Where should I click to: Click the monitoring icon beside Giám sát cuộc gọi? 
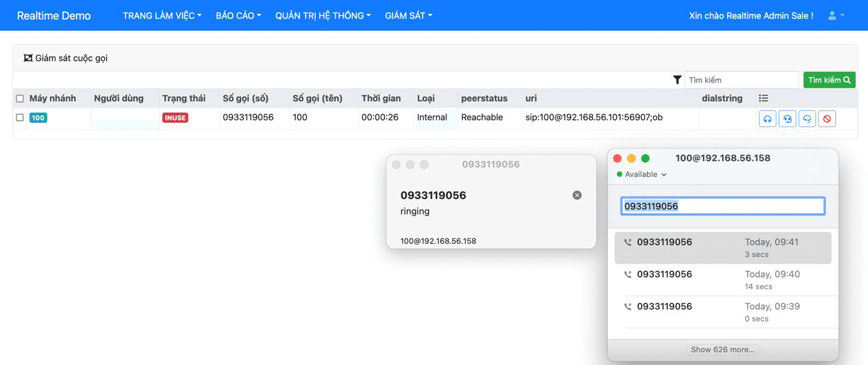[x=28, y=58]
